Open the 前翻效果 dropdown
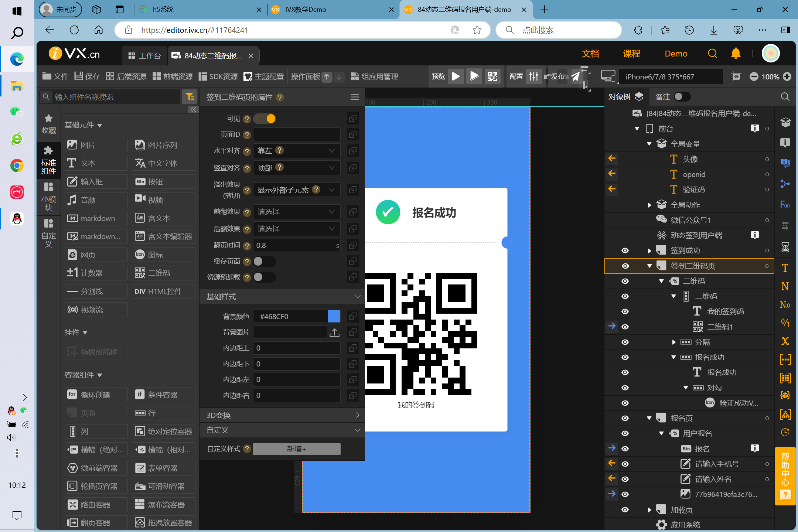 click(296, 212)
